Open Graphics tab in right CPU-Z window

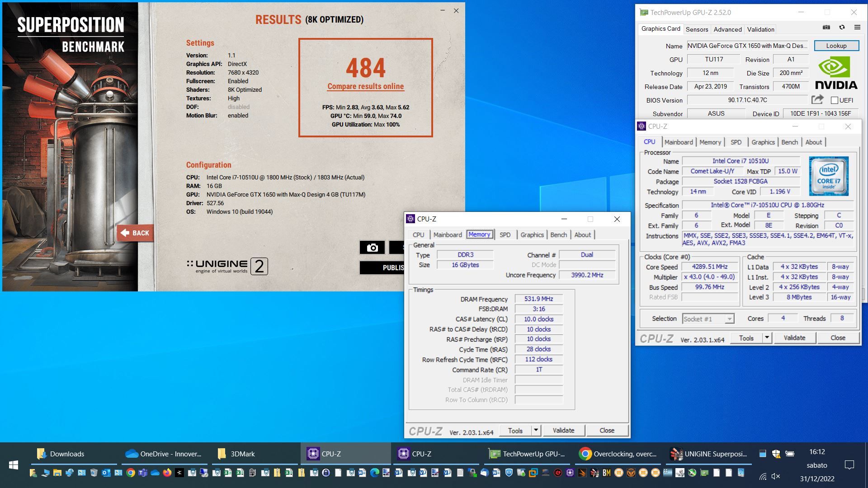tap(763, 142)
